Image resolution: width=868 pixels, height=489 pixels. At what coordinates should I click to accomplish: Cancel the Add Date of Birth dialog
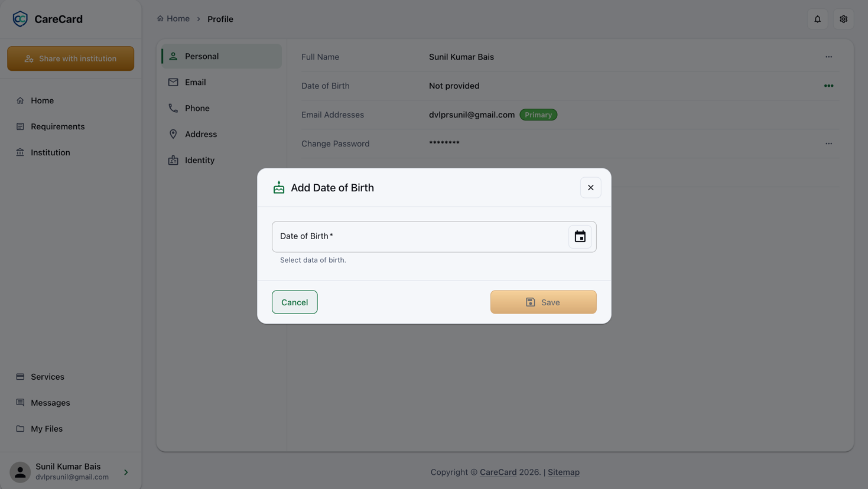pos(294,302)
